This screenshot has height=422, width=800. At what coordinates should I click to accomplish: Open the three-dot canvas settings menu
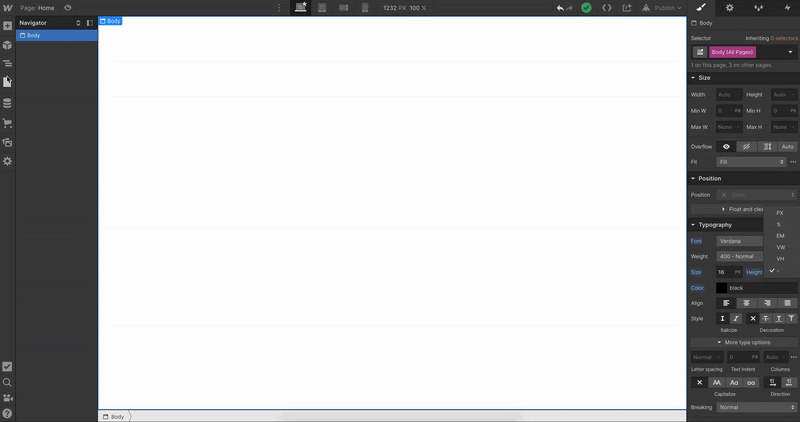[x=279, y=8]
